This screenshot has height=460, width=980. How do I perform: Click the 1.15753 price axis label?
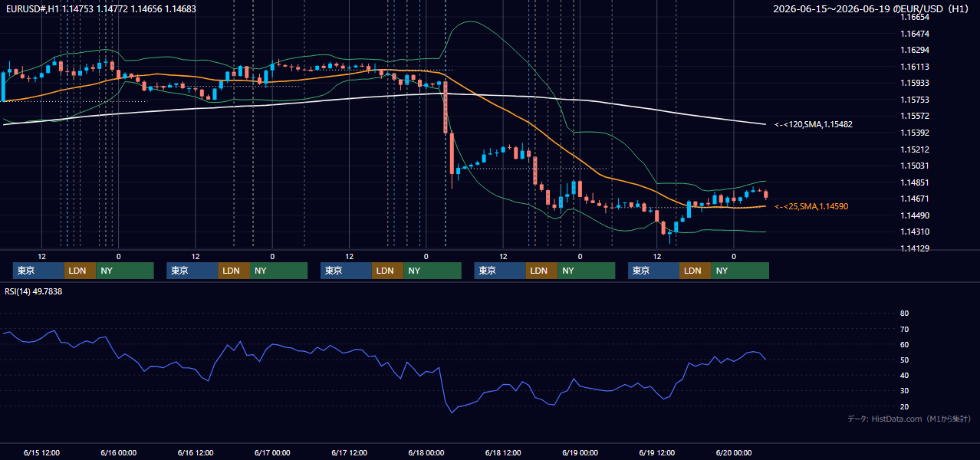coord(915,100)
